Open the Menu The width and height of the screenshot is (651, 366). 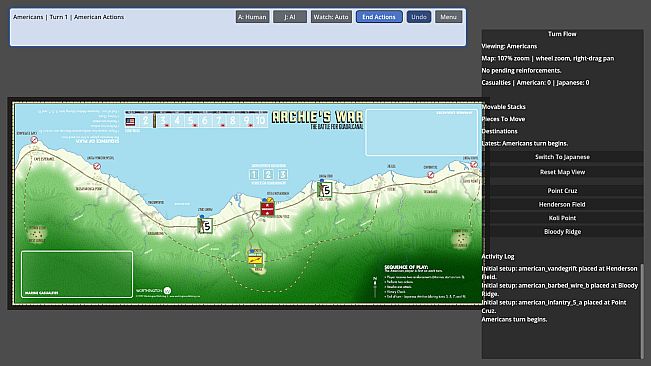(448, 17)
